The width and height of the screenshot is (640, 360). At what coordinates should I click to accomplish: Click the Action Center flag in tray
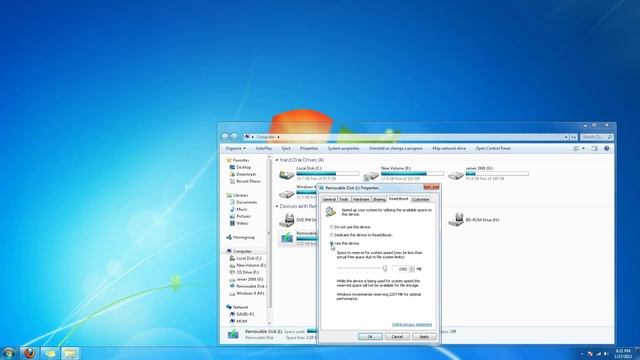tap(590, 353)
